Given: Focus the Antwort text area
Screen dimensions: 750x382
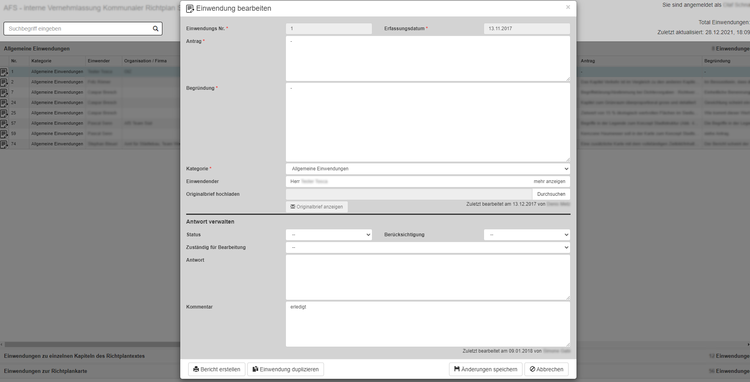Looking at the screenshot, I should tap(428, 277).
